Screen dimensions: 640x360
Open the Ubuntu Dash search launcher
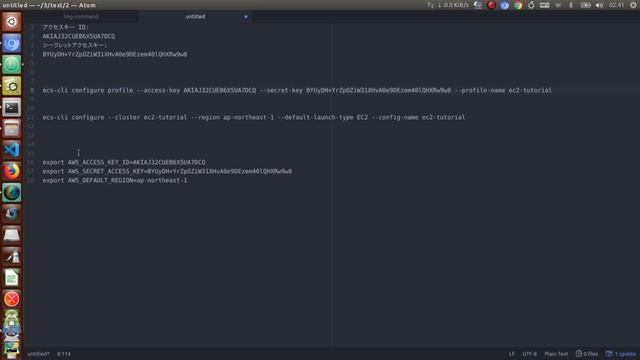pos(11,21)
